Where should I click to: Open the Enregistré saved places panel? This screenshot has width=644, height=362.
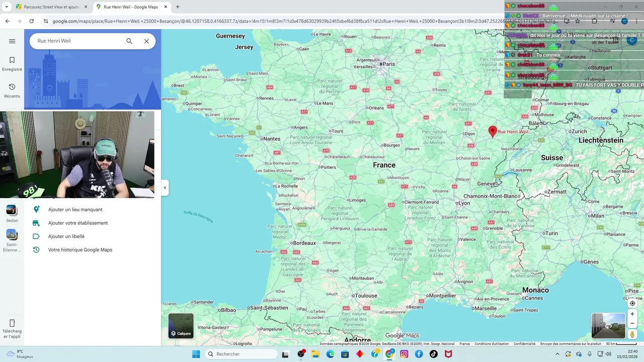[x=12, y=64]
